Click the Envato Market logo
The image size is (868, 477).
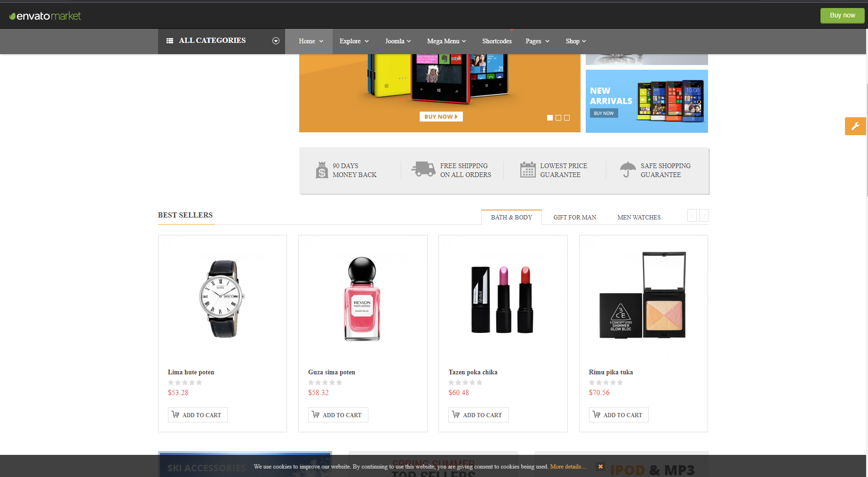click(x=45, y=16)
